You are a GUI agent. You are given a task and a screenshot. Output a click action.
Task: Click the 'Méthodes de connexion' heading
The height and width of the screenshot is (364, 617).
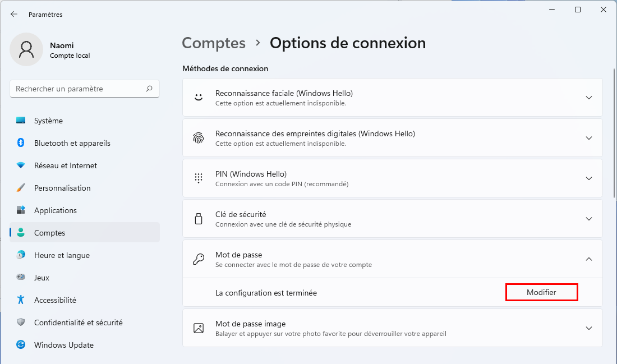(225, 68)
